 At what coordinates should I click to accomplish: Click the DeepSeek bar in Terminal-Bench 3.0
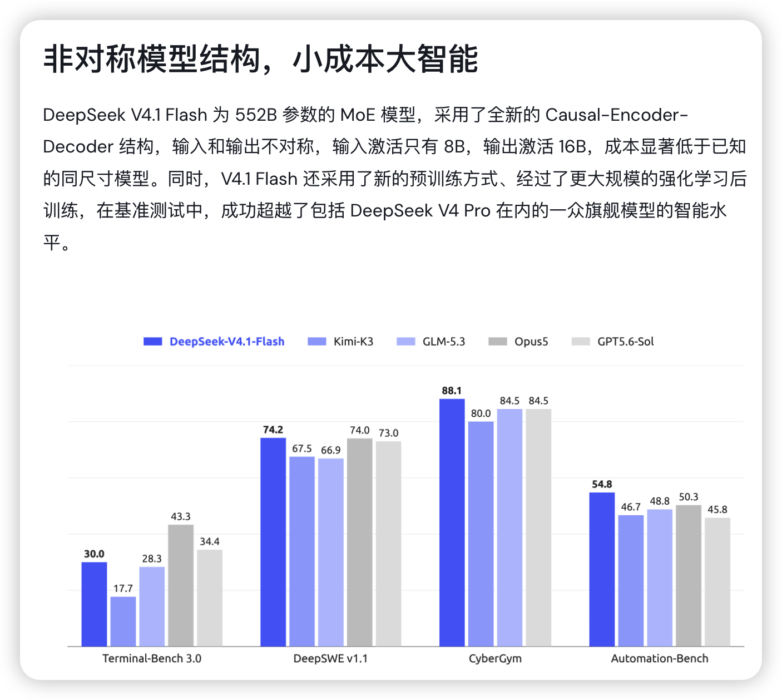coord(94,604)
